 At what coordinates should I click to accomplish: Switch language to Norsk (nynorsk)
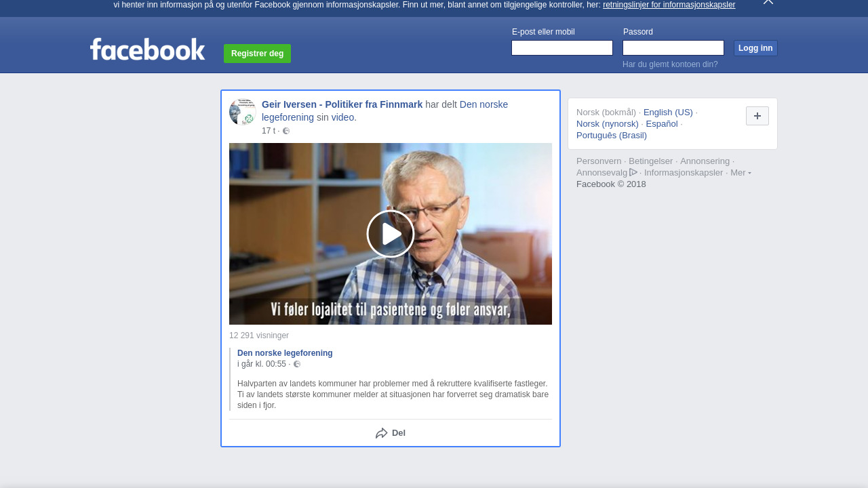[608, 124]
